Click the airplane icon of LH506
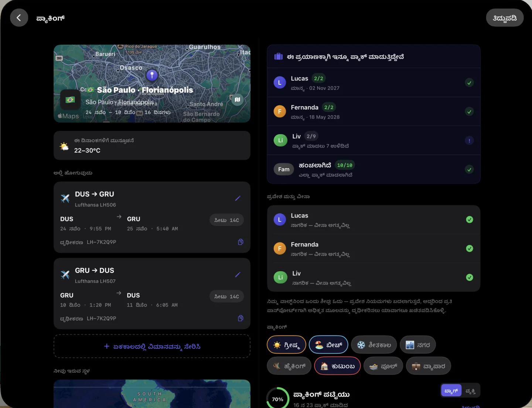 click(x=65, y=198)
